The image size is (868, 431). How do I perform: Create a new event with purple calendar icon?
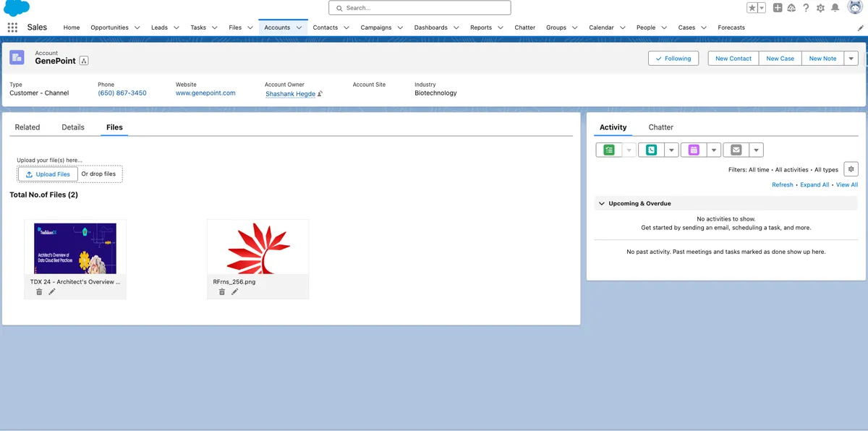(694, 150)
